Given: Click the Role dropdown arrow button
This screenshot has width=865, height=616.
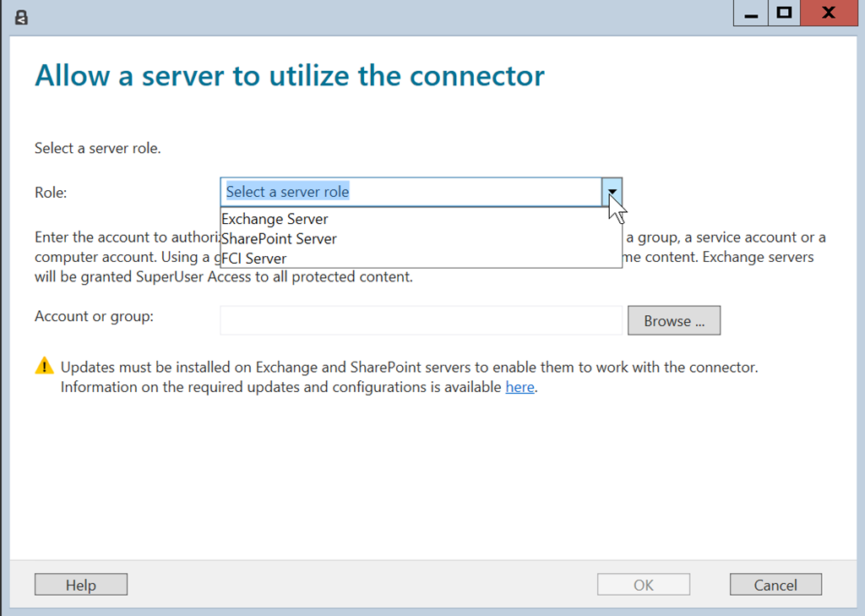Looking at the screenshot, I should tap(612, 192).
